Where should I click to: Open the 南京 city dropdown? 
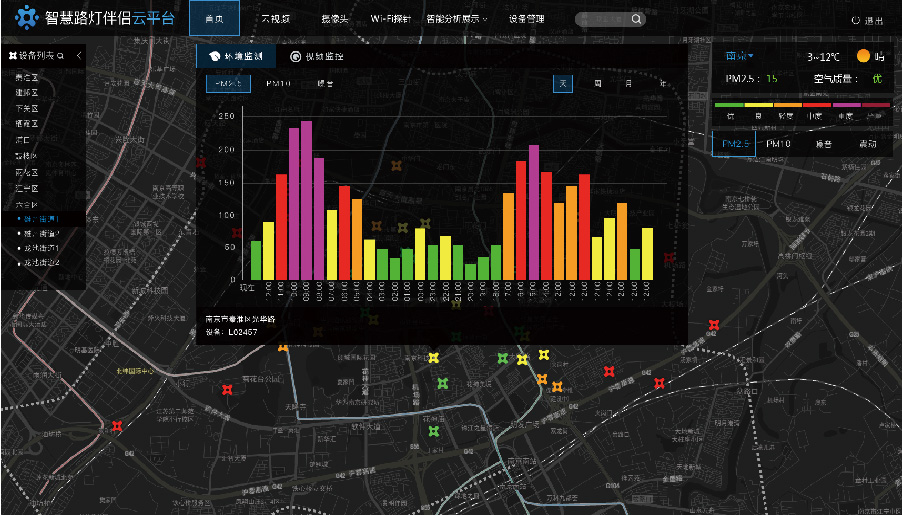point(739,56)
